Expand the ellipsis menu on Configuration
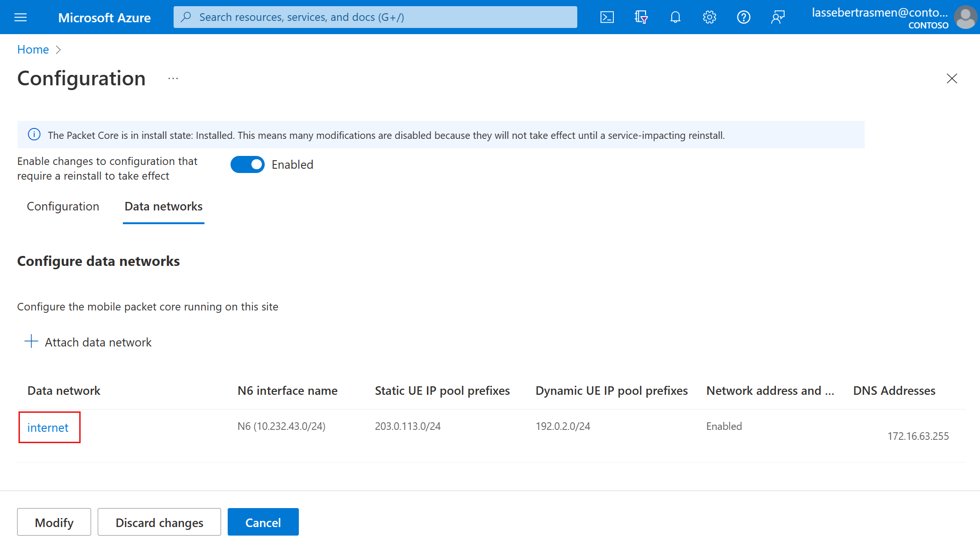 [x=173, y=78]
